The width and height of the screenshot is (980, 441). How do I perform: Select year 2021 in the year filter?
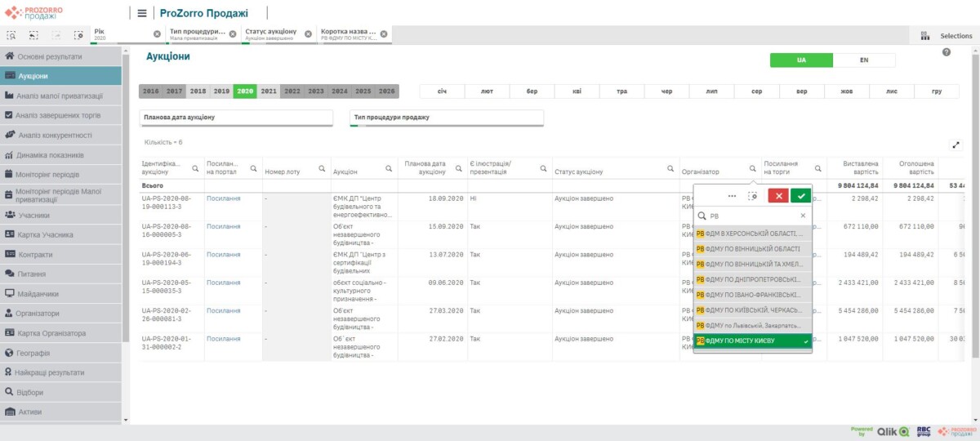coord(269,91)
